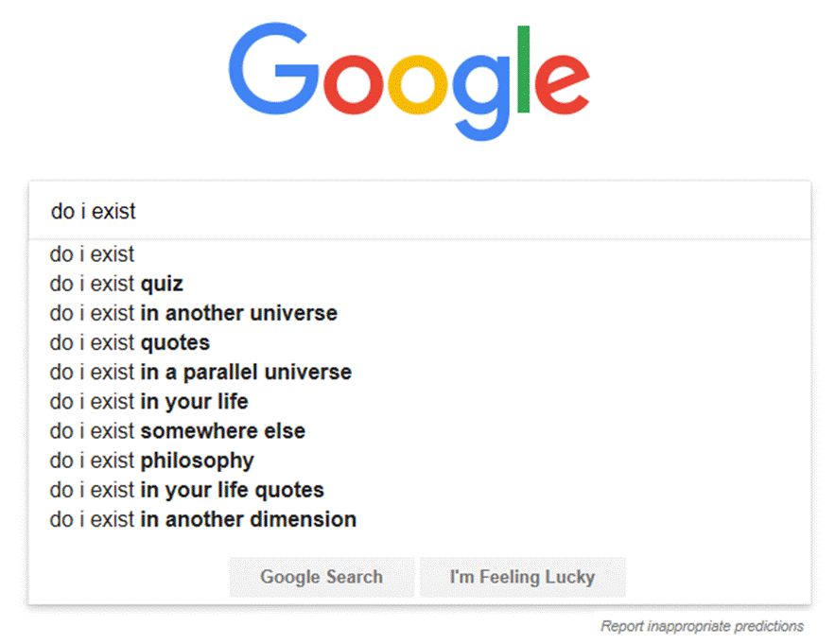Viewport: 835px width, 644px height.
Task: Select the 'do i exist in another dimension' suggestion
Action: coord(203,519)
